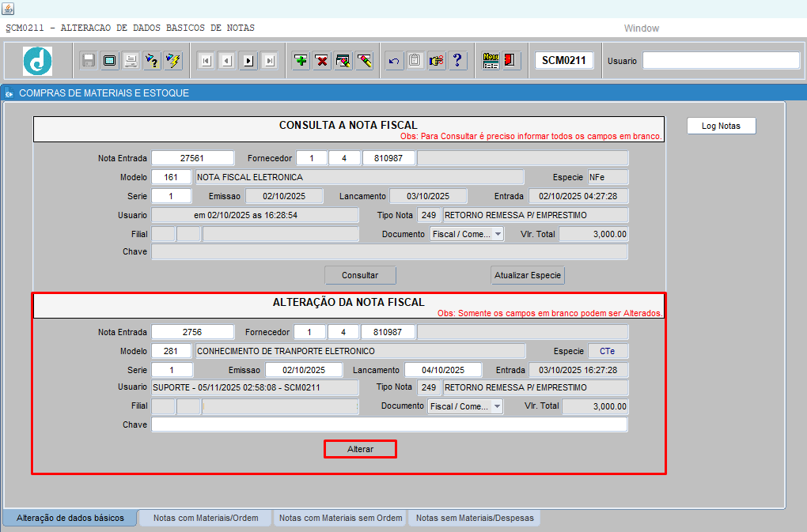Go to the previous record icon

(227, 61)
